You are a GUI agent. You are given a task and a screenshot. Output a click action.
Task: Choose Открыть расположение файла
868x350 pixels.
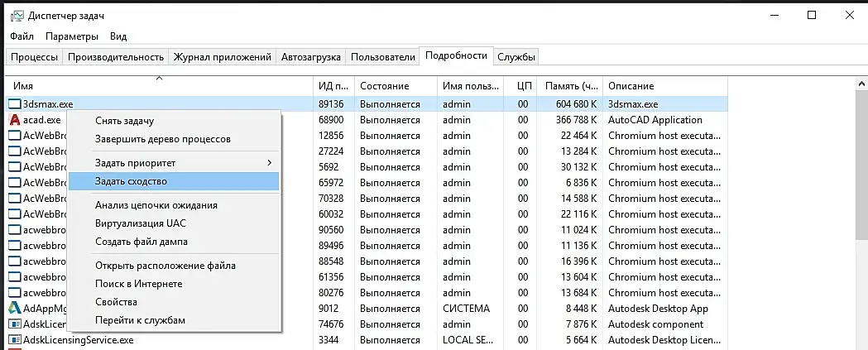pos(174,266)
